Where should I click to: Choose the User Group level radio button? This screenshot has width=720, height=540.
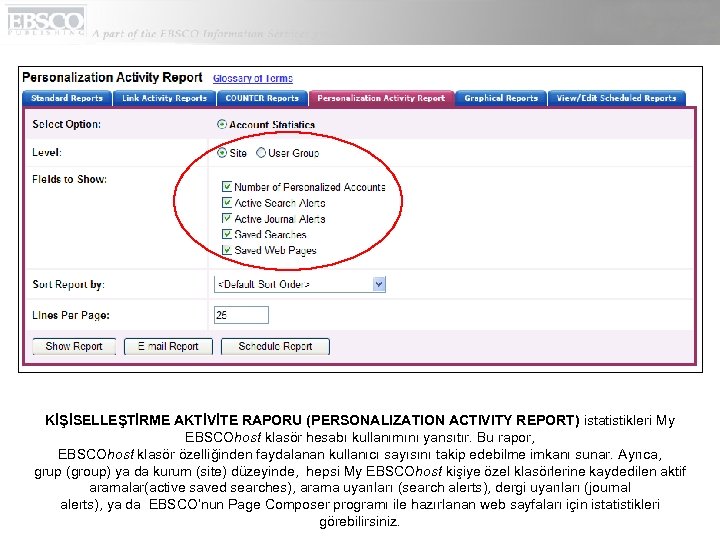click(x=261, y=152)
